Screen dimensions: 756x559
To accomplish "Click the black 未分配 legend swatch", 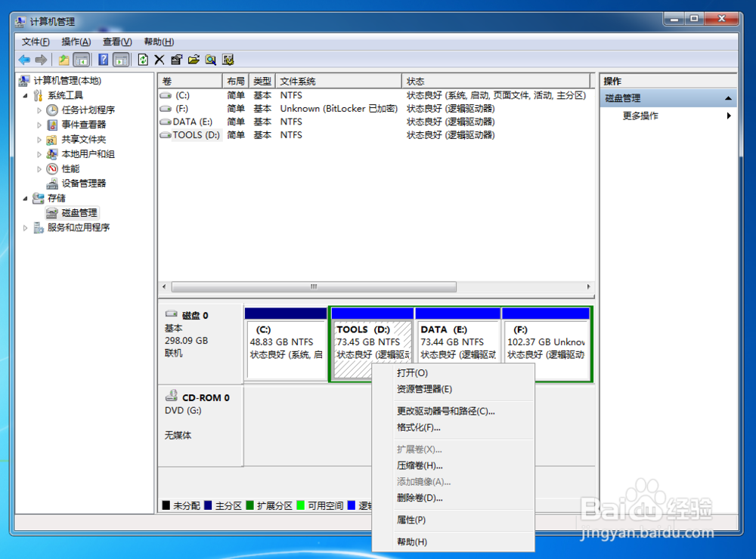I will click(166, 505).
